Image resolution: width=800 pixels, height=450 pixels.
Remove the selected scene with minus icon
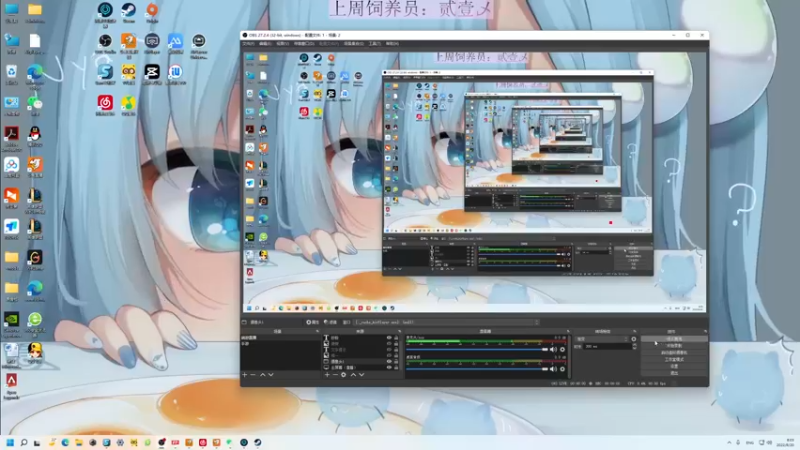click(x=253, y=374)
